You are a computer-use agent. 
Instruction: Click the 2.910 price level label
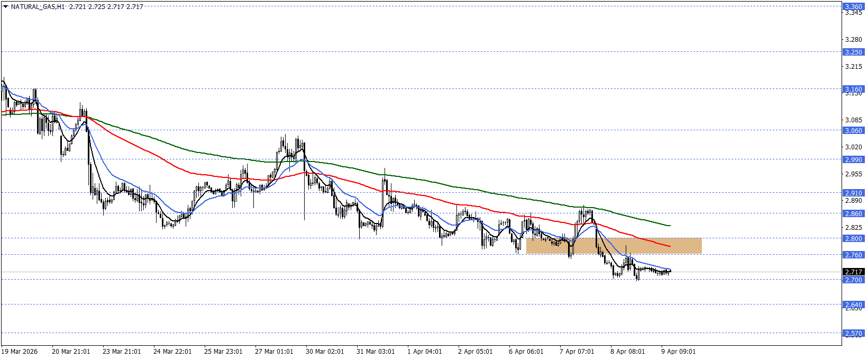pyautogui.click(x=853, y=193)
